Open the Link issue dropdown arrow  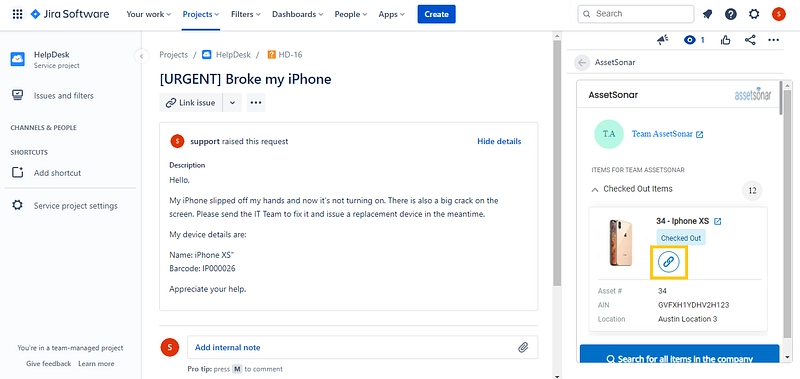232,103
